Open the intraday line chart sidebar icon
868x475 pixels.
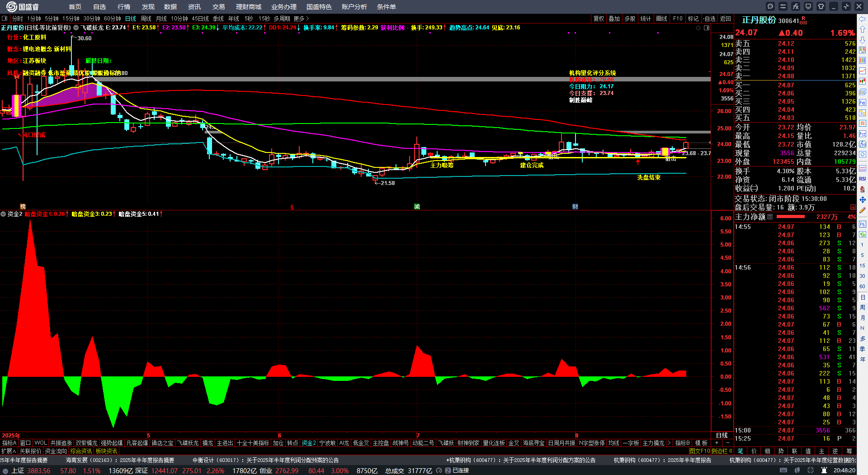click(x=863, y=71)
